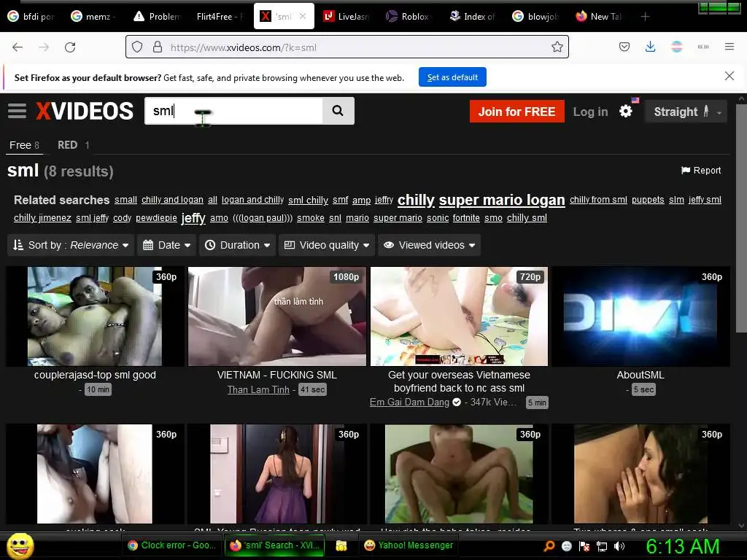The height and width of the screenshot is (560, 747).
Task: Go back with the browser back arrow
Action: click(x=18, y=47)
